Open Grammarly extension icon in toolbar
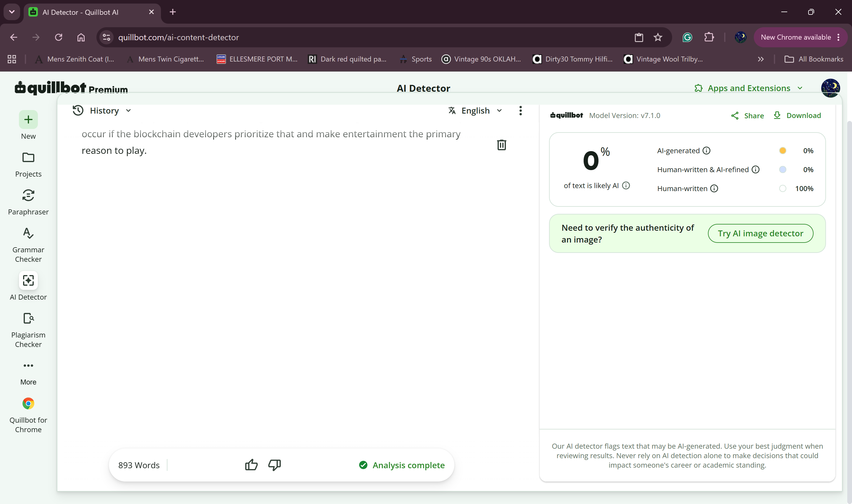Image resolution: width=852 pixels, height=504 pixels. [687, 37]
